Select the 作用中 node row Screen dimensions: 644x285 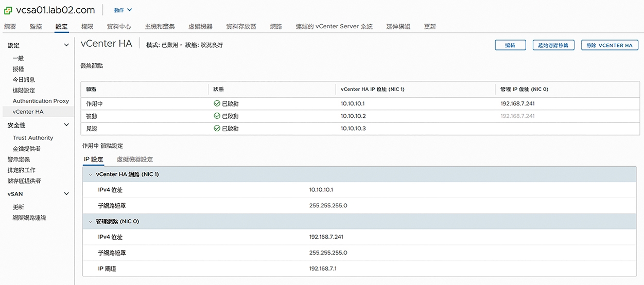[x=360, y=103]
